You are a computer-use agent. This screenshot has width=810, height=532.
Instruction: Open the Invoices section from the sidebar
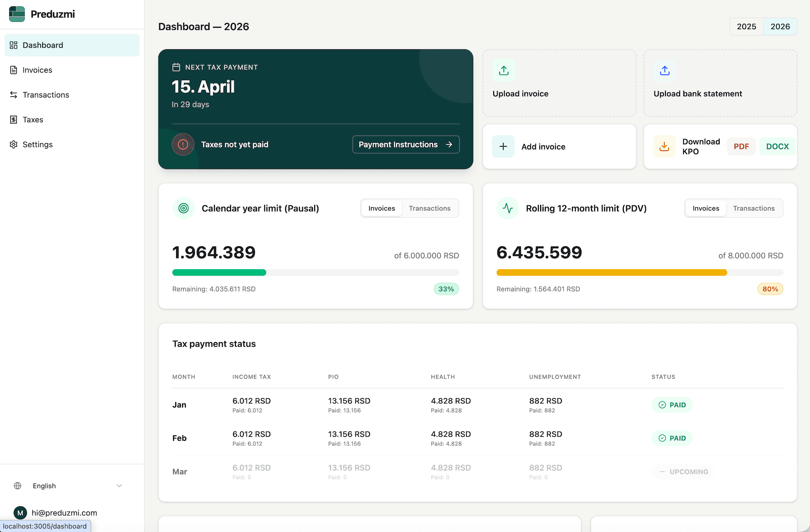point(37,70)
